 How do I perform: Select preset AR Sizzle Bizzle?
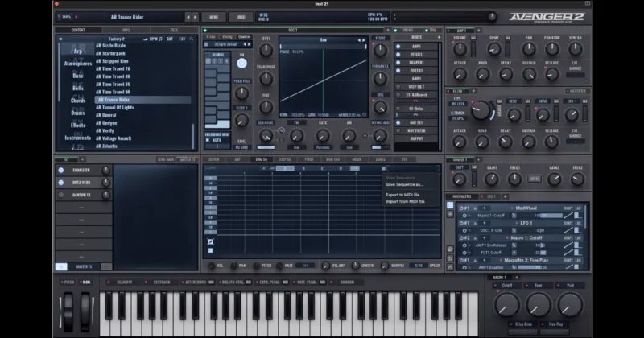click(x=111, y=46)
